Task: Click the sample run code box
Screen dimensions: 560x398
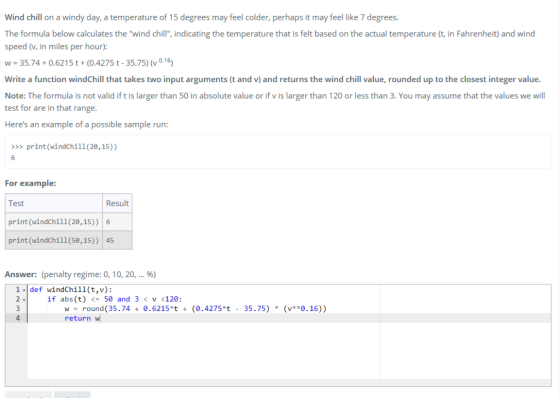Action: tap(278, 151)
